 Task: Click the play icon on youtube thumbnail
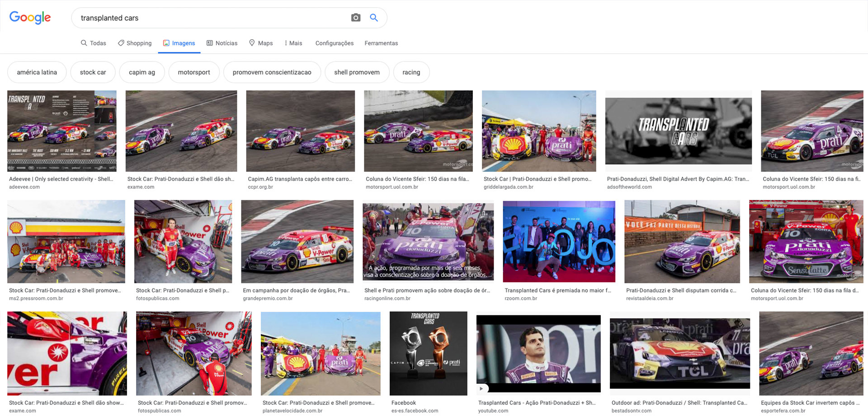coord(481,388)
